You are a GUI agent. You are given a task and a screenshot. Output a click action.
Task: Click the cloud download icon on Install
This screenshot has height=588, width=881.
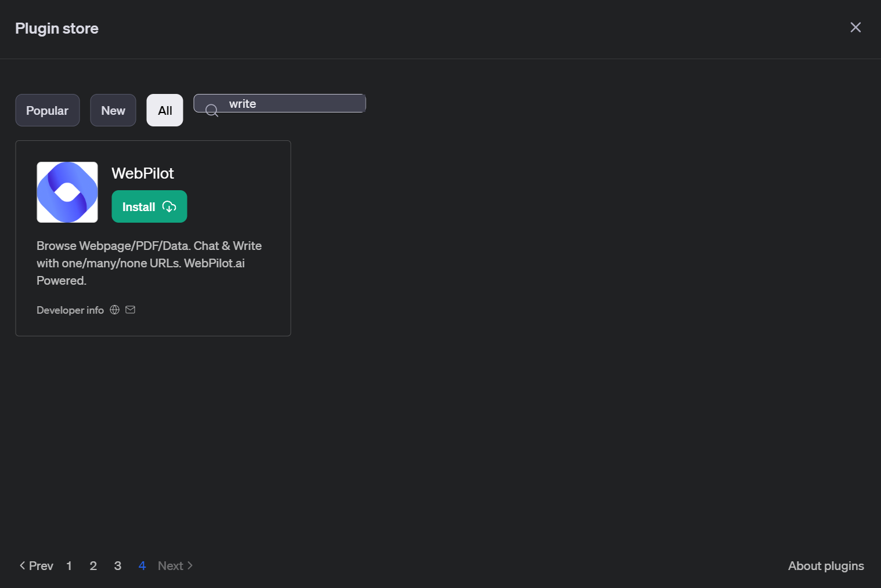[169, 206]
